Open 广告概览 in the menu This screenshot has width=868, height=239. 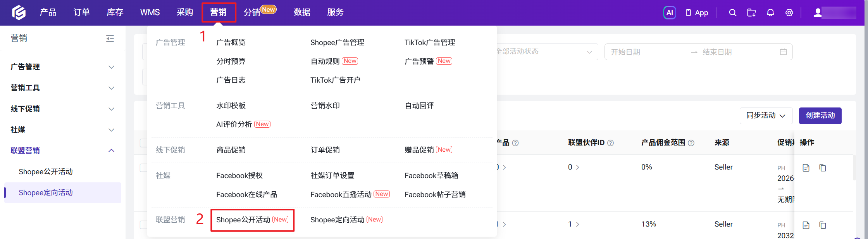(x=231, y=43)
